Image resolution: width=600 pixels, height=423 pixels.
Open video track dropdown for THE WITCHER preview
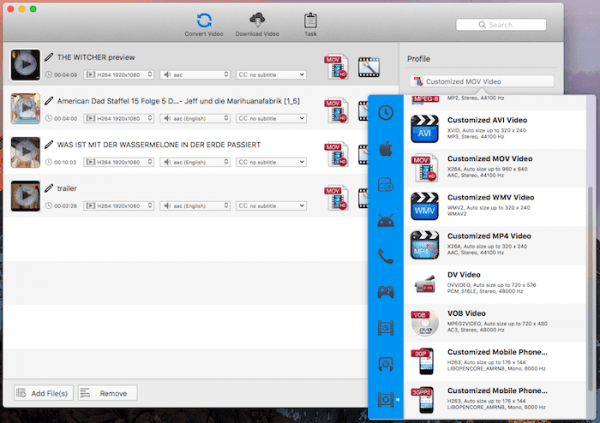118,74
